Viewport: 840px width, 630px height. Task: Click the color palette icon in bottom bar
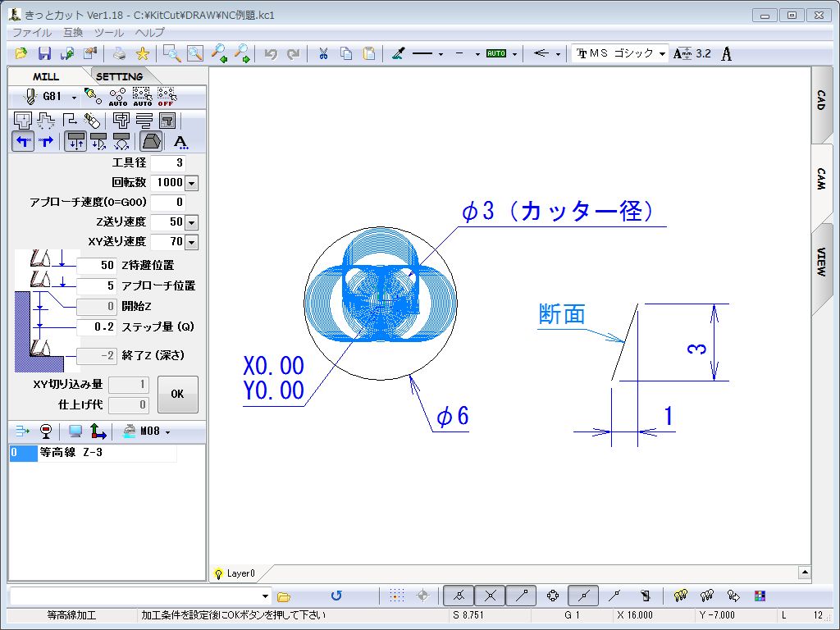(760, 596)
